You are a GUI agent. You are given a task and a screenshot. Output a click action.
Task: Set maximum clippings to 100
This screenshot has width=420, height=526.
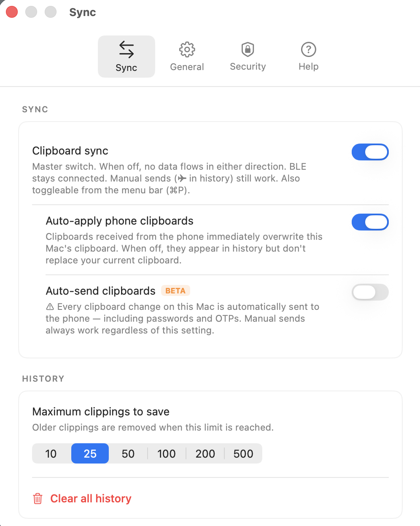[167, 453]
